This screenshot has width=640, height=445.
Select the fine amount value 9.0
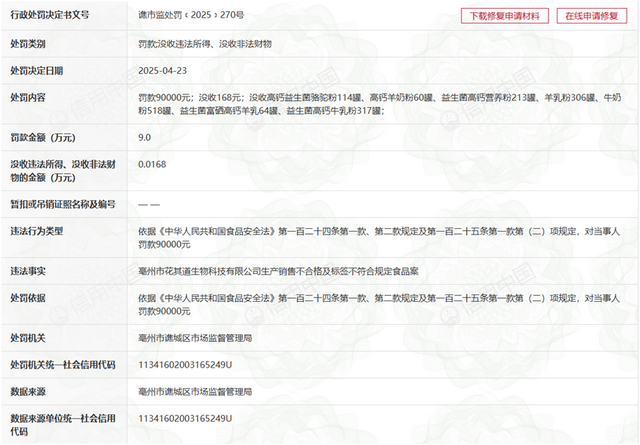tap(145, 137)
